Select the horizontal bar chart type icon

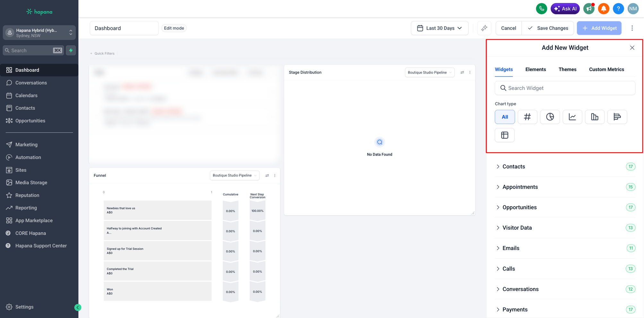(x=617, y=117)
